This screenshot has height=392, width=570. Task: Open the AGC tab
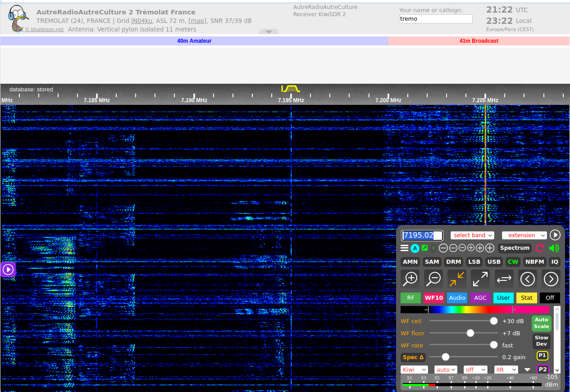tap(480, 298)
